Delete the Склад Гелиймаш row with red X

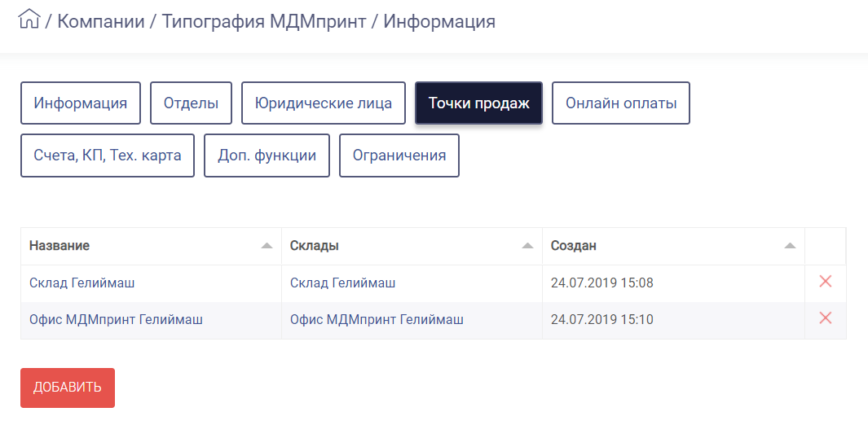click(825, 282)
